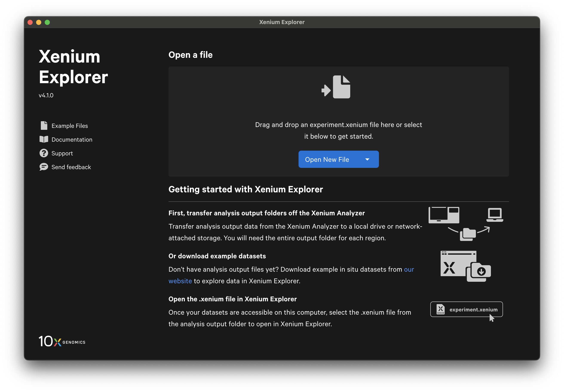
Task: Click the Send feedback speech bubble icon
Action: point(44,167)
